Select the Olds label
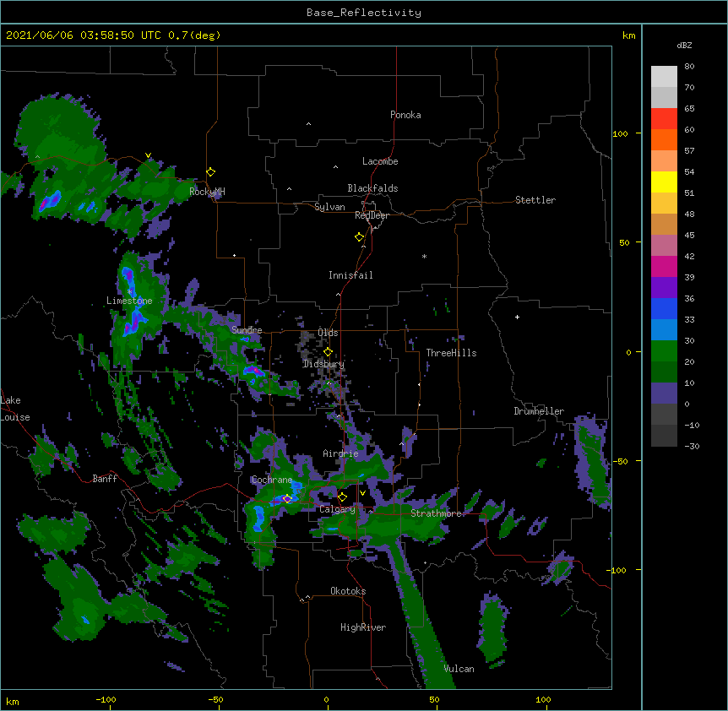This screenshot has width=728, height=711. (x=328, y=333)
